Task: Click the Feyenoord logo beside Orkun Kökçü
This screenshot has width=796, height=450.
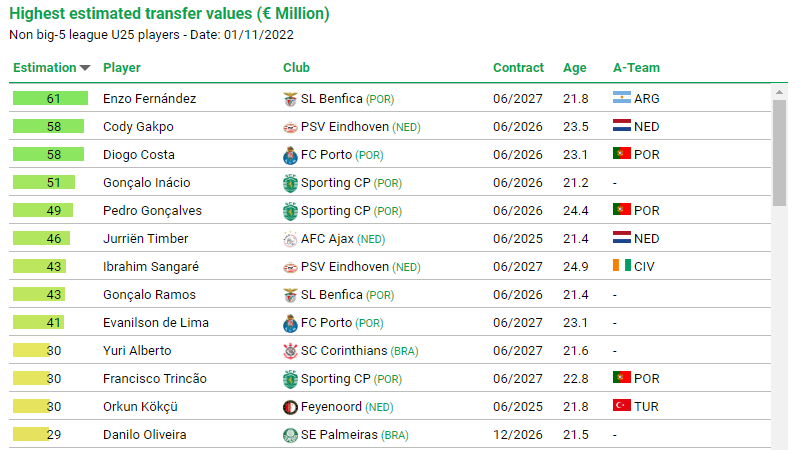Action: [x=290, y=407]
